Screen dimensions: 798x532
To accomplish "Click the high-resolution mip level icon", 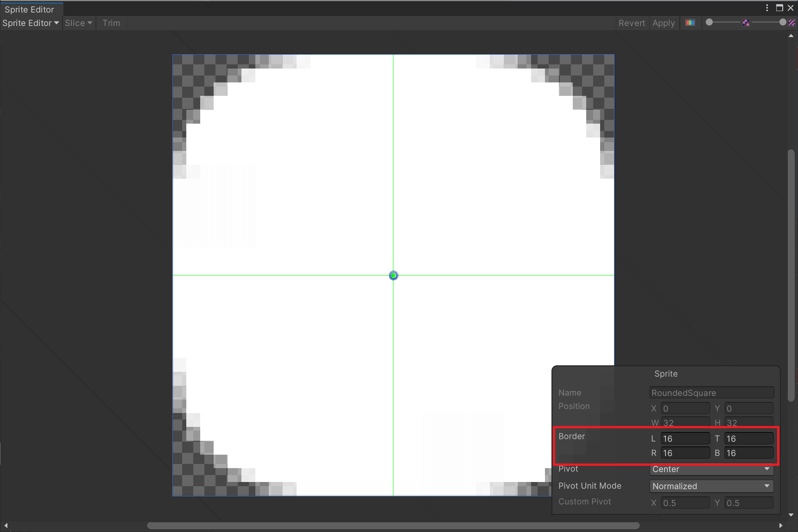I will coord(792,23).
